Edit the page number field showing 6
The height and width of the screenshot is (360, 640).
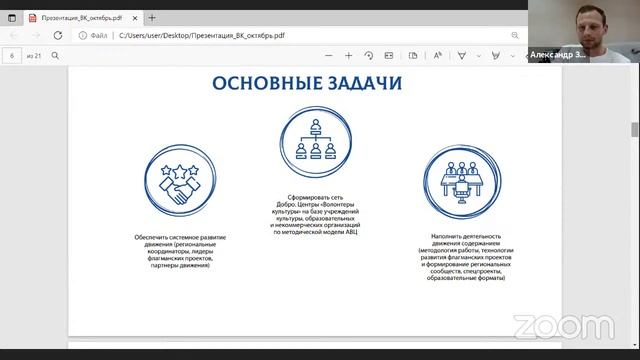point(12,56)
